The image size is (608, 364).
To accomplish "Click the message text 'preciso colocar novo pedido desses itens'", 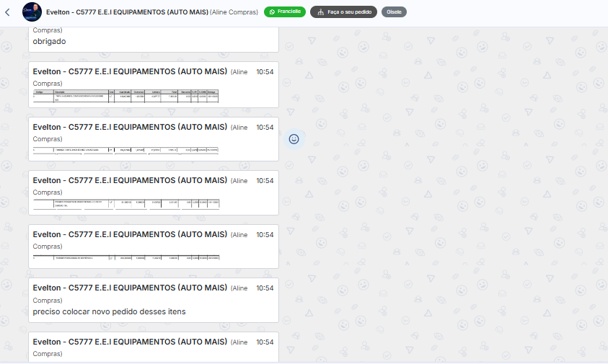I will click(x=109, y=311).
